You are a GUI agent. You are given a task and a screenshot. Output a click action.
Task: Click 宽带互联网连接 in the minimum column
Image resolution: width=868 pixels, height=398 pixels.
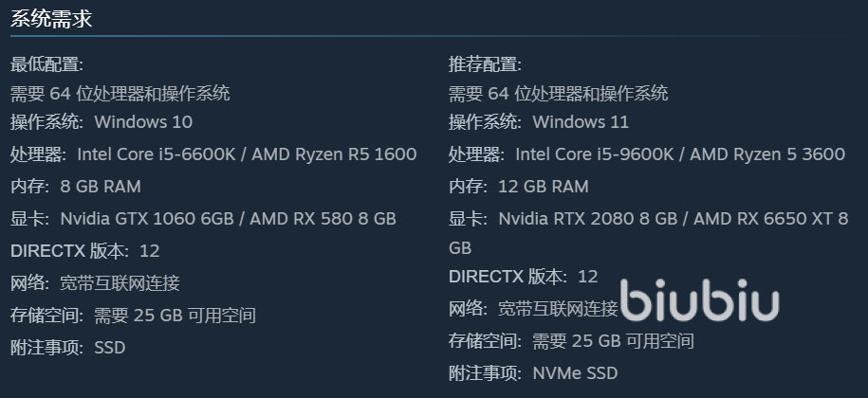pos(120,283)
